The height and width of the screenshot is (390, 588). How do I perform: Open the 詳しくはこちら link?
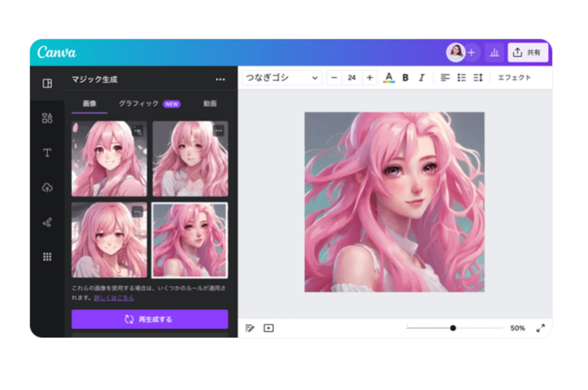pyautogui.click(x=114, y=297)
